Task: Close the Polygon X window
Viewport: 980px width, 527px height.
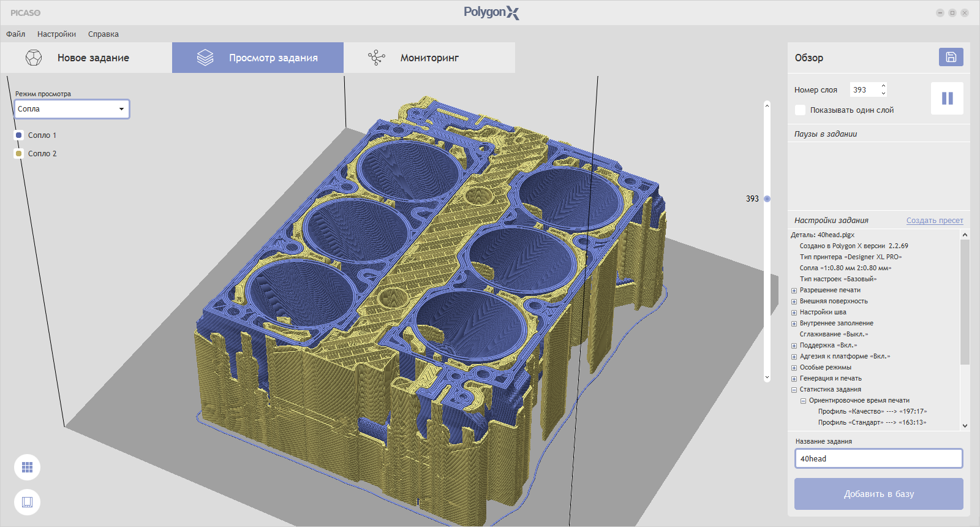Action: [965, 13]
